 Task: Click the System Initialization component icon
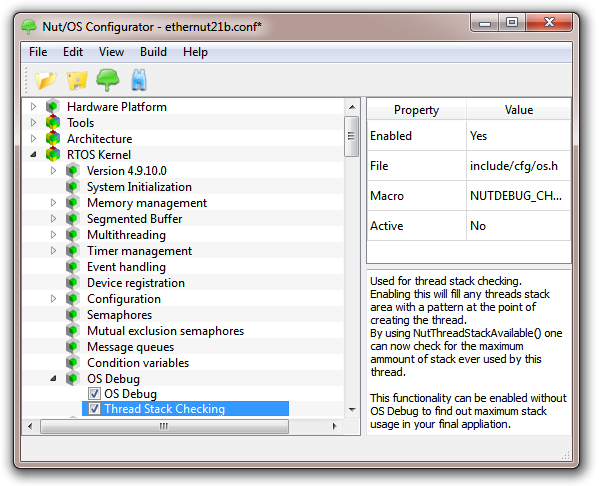pos(73,187)
